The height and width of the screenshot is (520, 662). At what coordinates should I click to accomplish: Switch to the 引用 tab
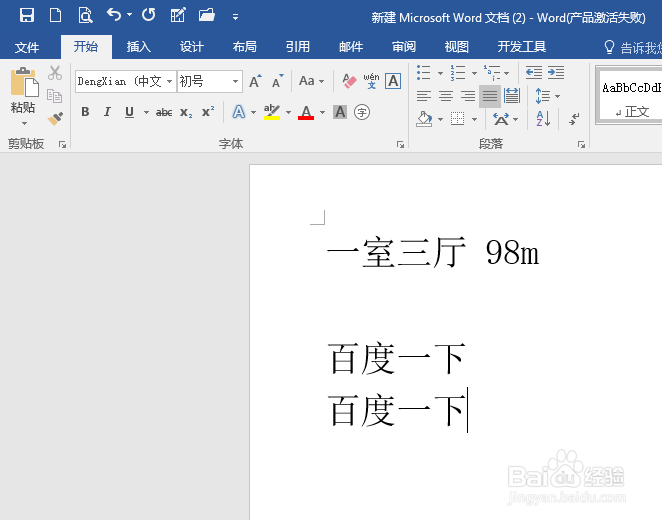pos(298,47)
